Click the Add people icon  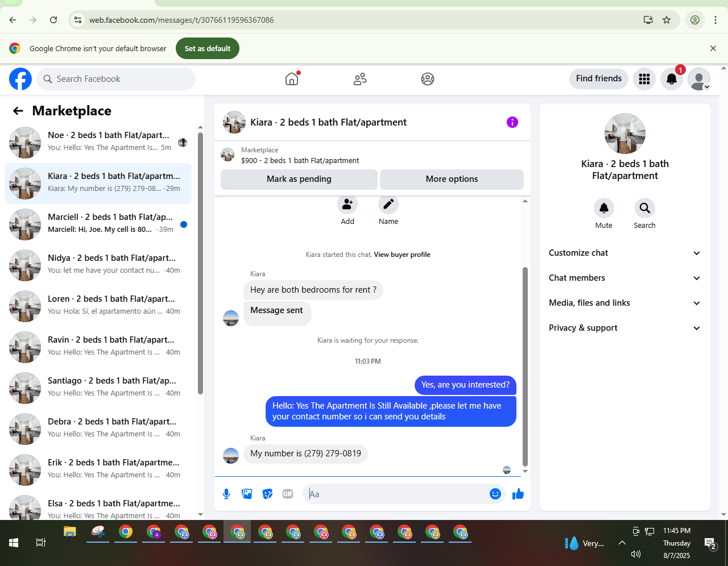(348, 204)
